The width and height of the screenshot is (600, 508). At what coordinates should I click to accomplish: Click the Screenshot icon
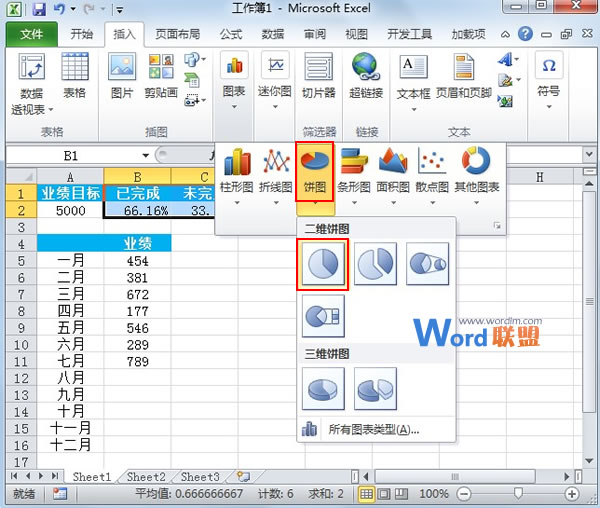click(192, 100)
